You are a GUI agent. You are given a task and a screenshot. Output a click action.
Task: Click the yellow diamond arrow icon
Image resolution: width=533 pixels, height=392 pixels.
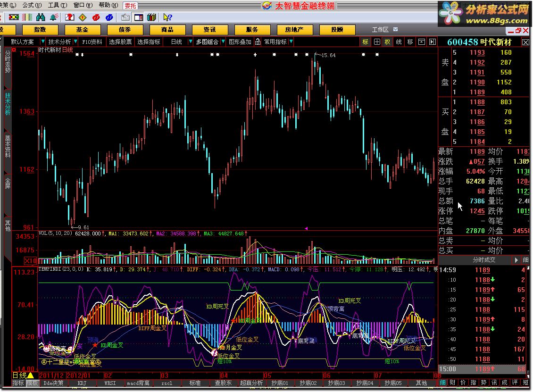[x=83, y=17]
